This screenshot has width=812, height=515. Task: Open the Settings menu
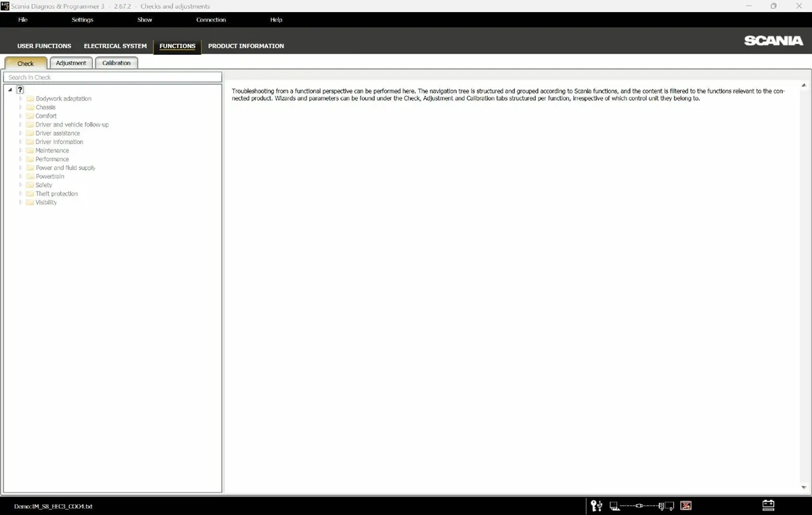click(x=83, y=20)
